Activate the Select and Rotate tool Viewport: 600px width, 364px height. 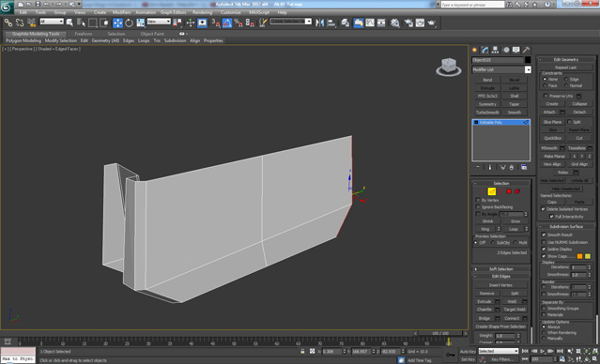(129, 23)
